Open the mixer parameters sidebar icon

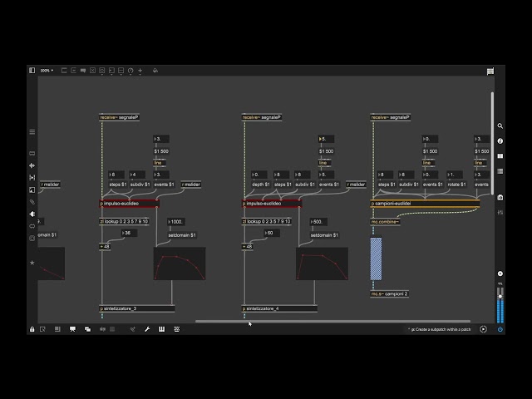[x=500, y=213]
